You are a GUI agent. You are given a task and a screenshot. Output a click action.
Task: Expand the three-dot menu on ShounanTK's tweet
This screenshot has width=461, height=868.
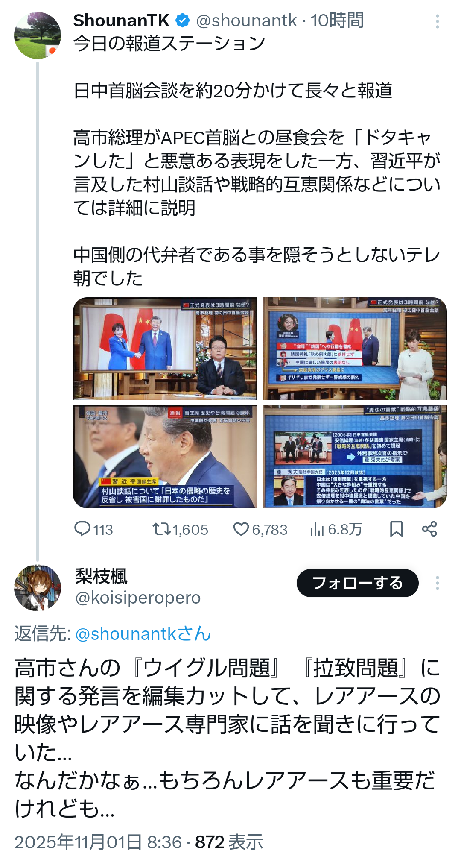[437, 21]
